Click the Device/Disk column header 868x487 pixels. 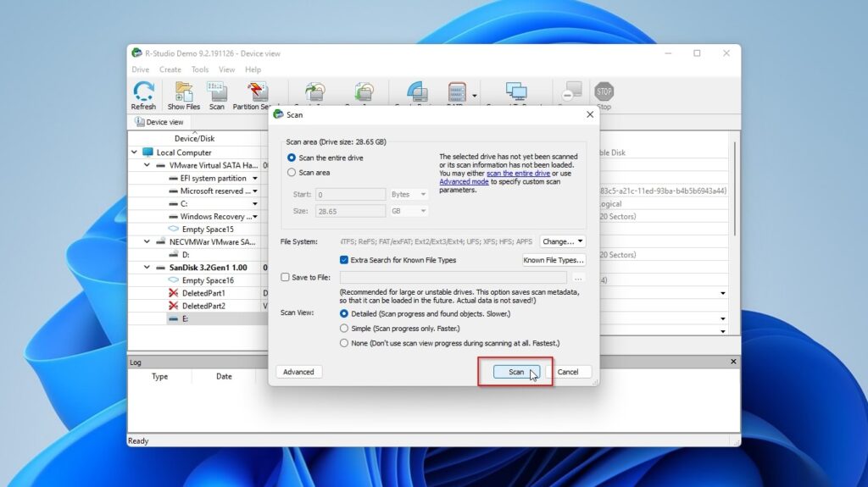(x=194, y=138)
